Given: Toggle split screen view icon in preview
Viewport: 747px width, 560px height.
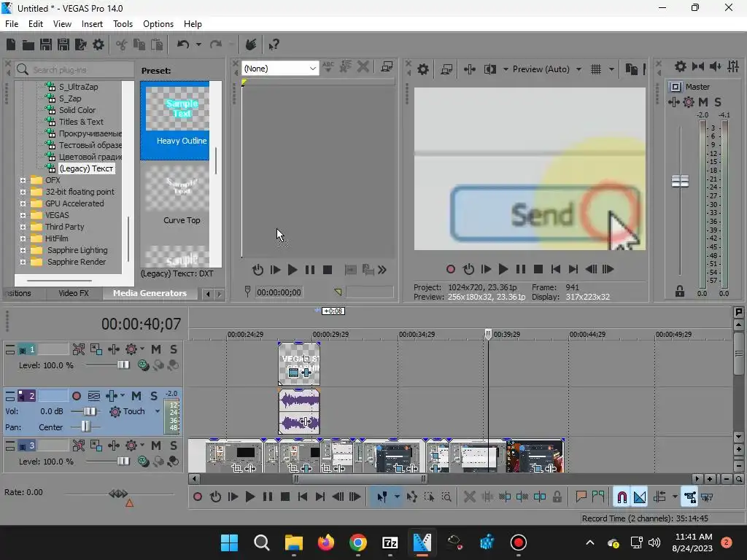Looking at the screenshot, I should coord(489,69).
